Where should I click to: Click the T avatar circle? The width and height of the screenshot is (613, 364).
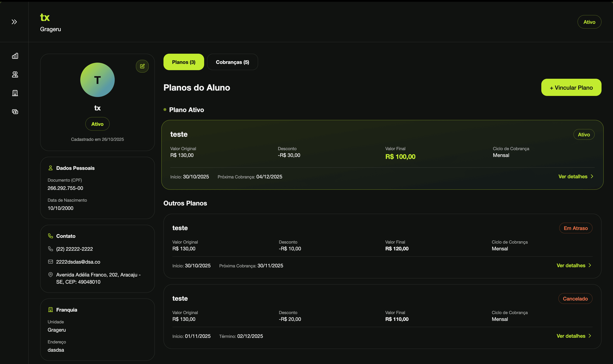pyautogui.click(x=98, y=80)
